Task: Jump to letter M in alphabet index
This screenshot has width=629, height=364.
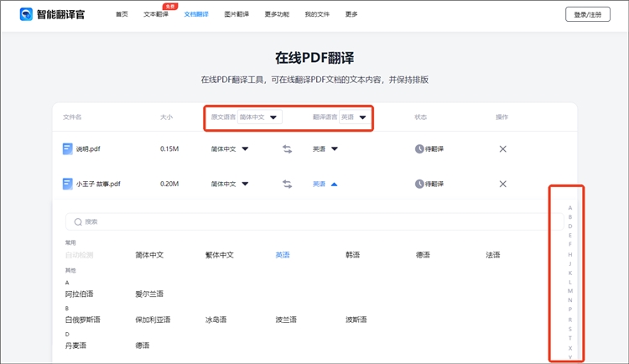Action: coord(570,291)
